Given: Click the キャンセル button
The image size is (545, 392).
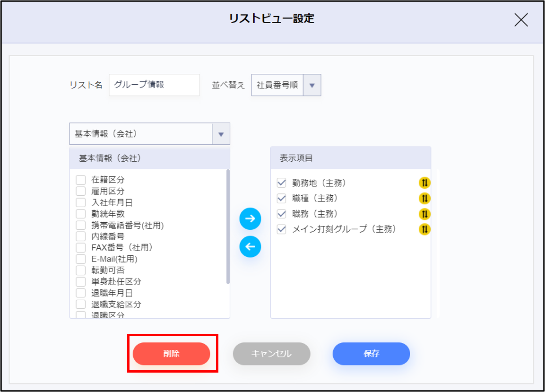Looking at the screenshot, I should tap(271, 354).
